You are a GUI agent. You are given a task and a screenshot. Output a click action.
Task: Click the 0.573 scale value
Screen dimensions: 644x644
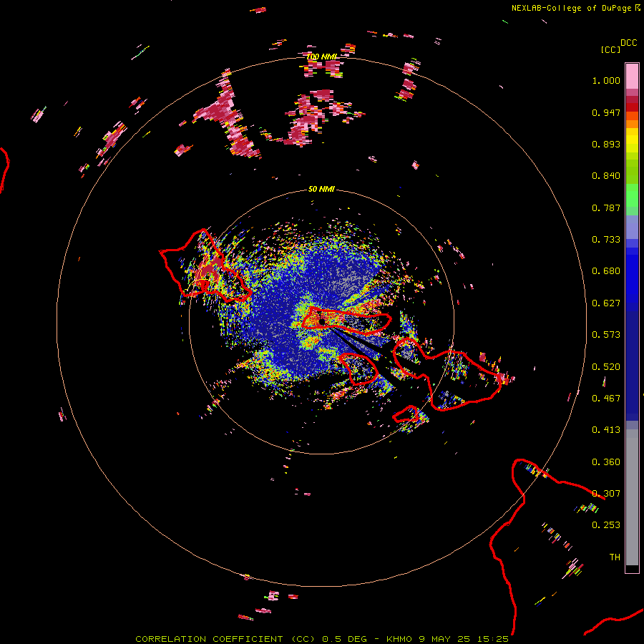tap(606, 335)
